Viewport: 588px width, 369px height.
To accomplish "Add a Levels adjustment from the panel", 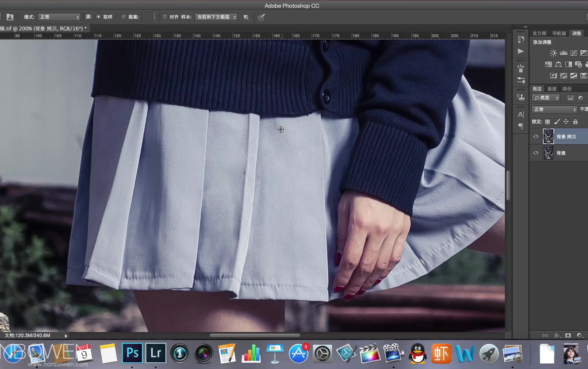I will pyautogui.click(x=564, y=53).
